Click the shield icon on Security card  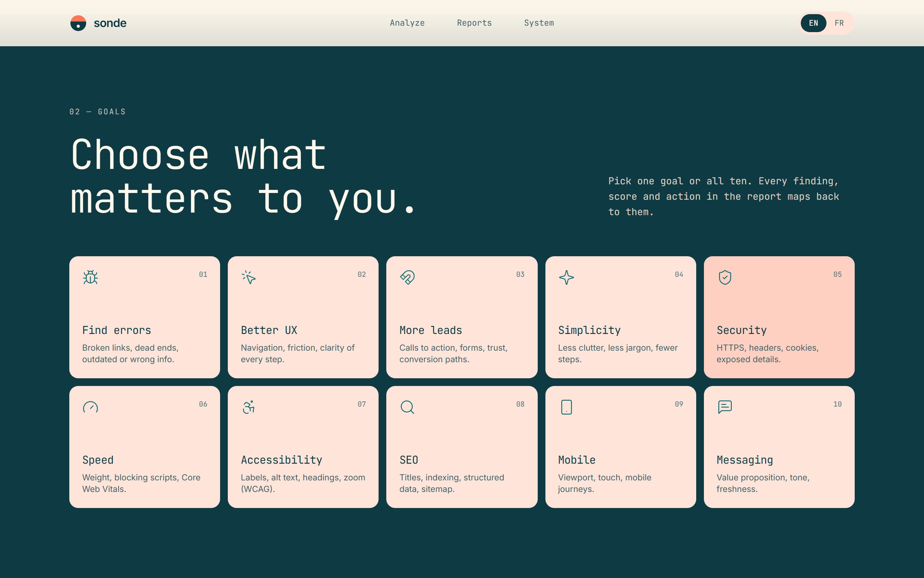[x=725, y=277]
